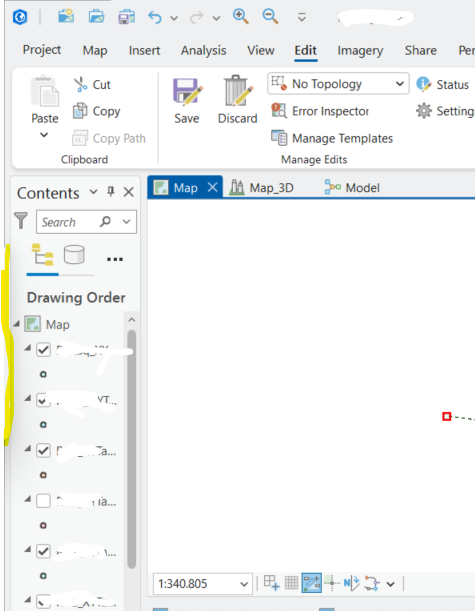Toggle checkbox of layer ending 'VT...'
This screenshot has width=475, height=611.
43,400
